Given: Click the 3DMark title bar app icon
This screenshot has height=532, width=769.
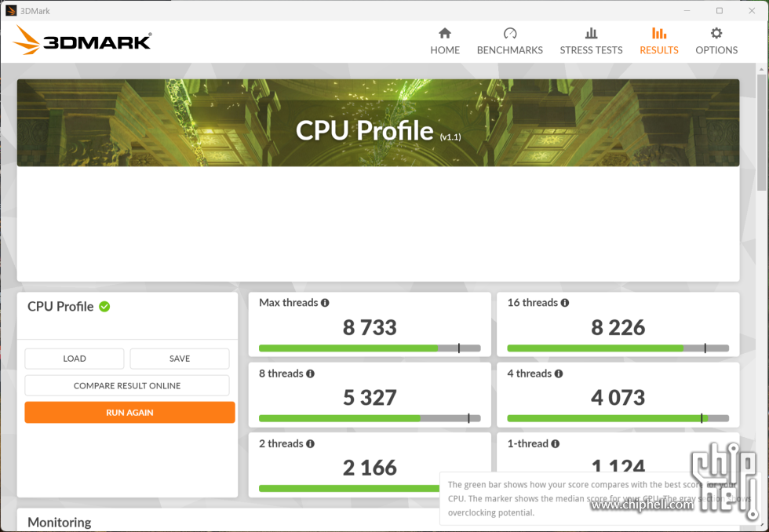Looking at the screenshot, I should coord(11,10).
